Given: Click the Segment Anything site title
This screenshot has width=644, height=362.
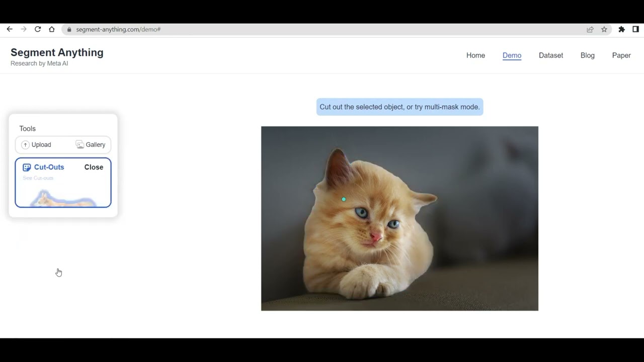Looking at the screenshot, I should point(57,53).
